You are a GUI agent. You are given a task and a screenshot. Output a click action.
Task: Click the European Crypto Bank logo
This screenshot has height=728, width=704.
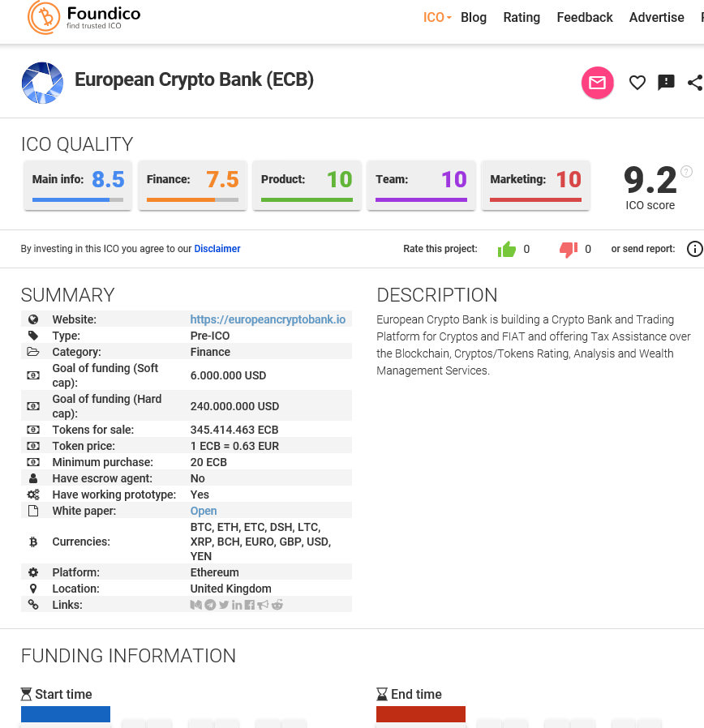pyautogui.click(x=42, y=83)
